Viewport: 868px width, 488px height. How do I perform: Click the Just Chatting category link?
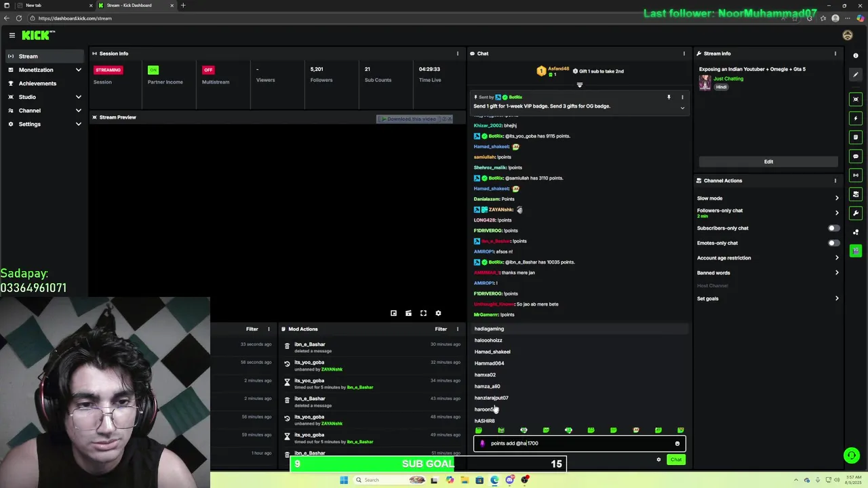pyautogui.click(x=728, y=79)
